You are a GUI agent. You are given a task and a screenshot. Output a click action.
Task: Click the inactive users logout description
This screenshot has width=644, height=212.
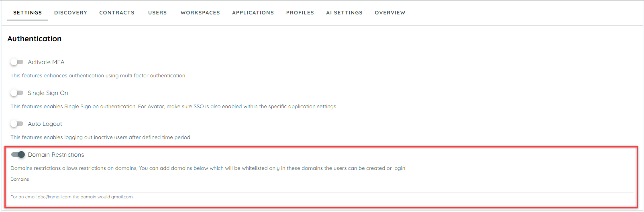[100, 137]
